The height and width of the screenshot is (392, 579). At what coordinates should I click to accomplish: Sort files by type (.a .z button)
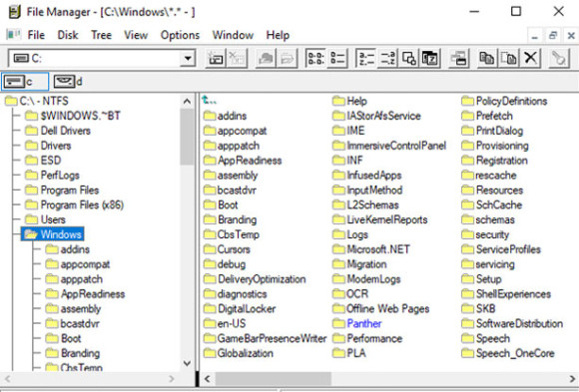click(x=387, y=58)
